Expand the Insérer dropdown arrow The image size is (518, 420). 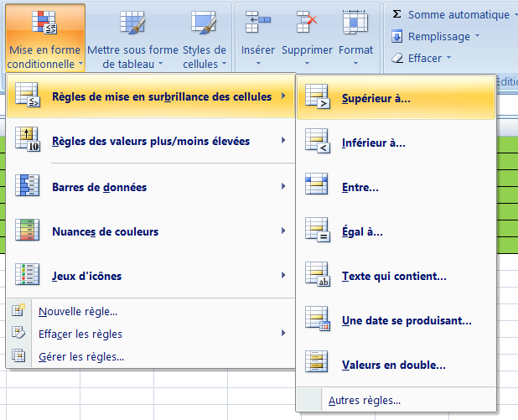[258, 63]
